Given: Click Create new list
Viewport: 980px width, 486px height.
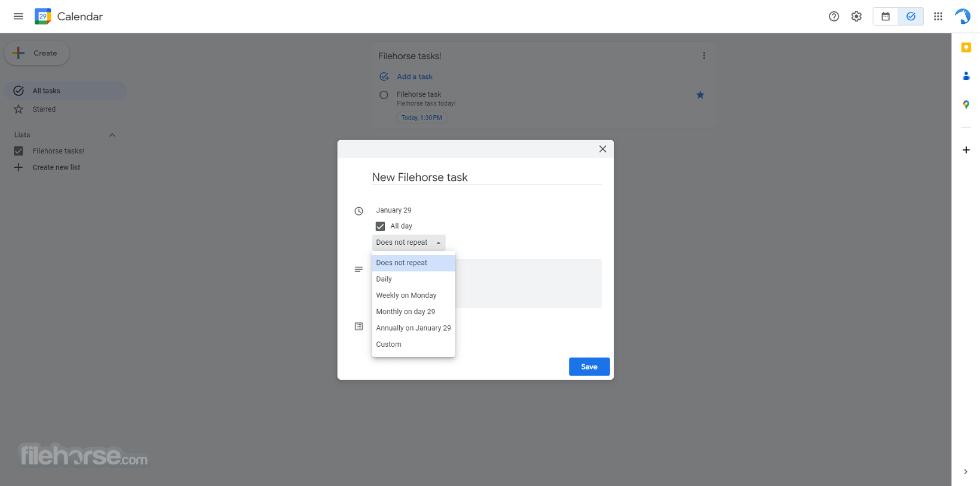Looking at the screenshot, I should coord(56,167).
